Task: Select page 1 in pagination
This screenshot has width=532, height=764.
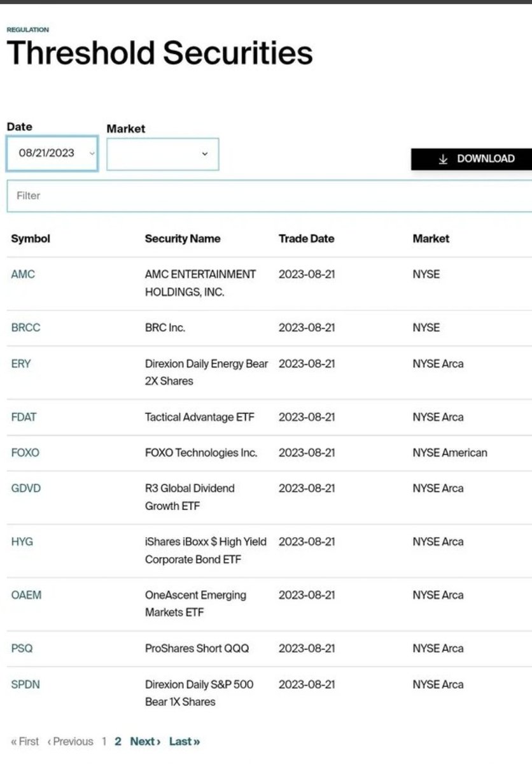Action: coord(104,741)
